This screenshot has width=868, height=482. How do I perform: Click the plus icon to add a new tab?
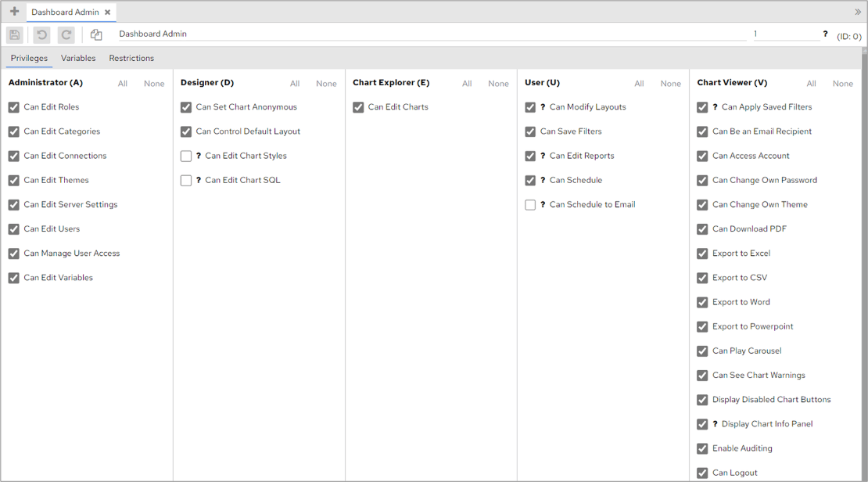click(x=14, y=11)
